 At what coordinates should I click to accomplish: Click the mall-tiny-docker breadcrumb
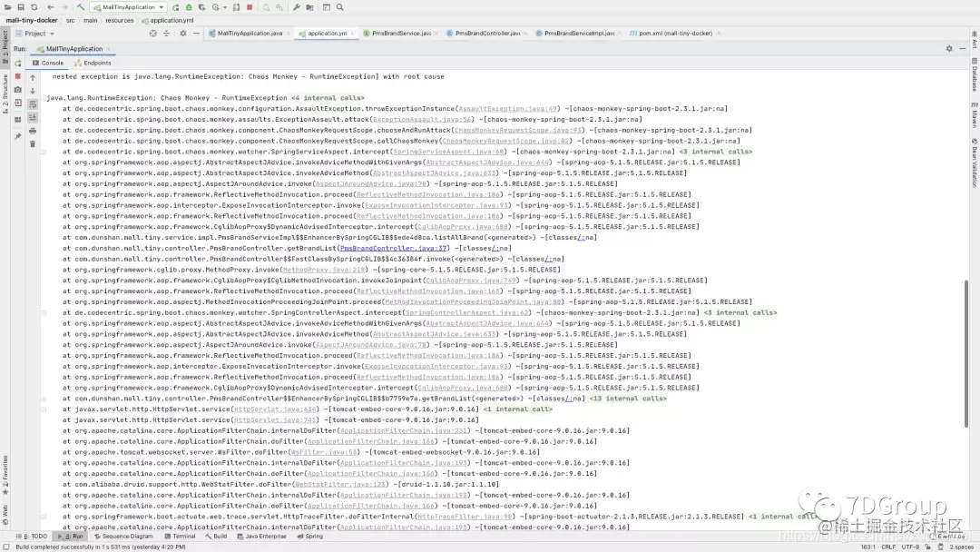31,20
